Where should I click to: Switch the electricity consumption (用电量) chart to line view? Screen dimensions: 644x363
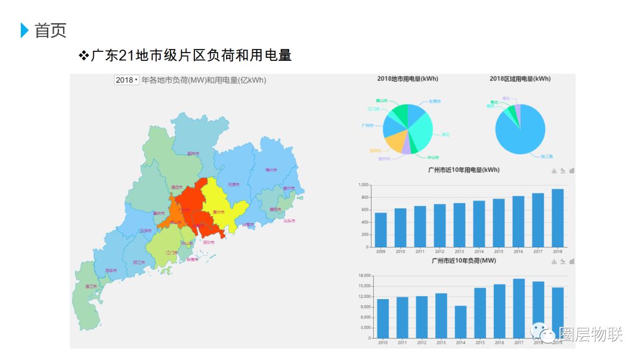(x=563, y=171)
